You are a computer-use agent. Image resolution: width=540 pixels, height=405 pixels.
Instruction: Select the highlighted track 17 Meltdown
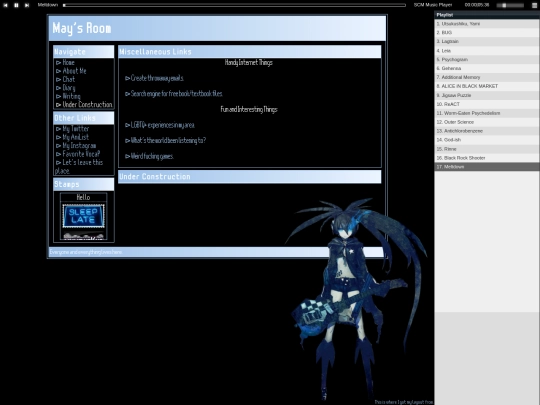tap(487, 167)
